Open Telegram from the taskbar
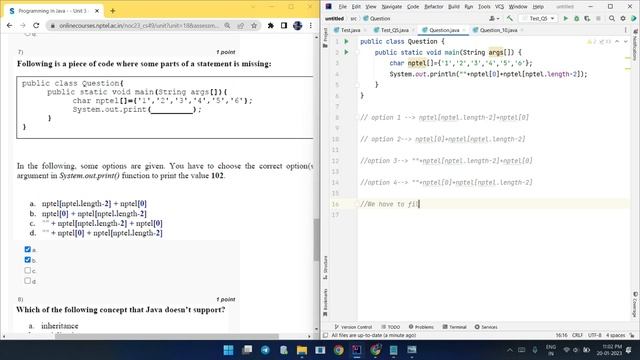 [x=265, y=350]
